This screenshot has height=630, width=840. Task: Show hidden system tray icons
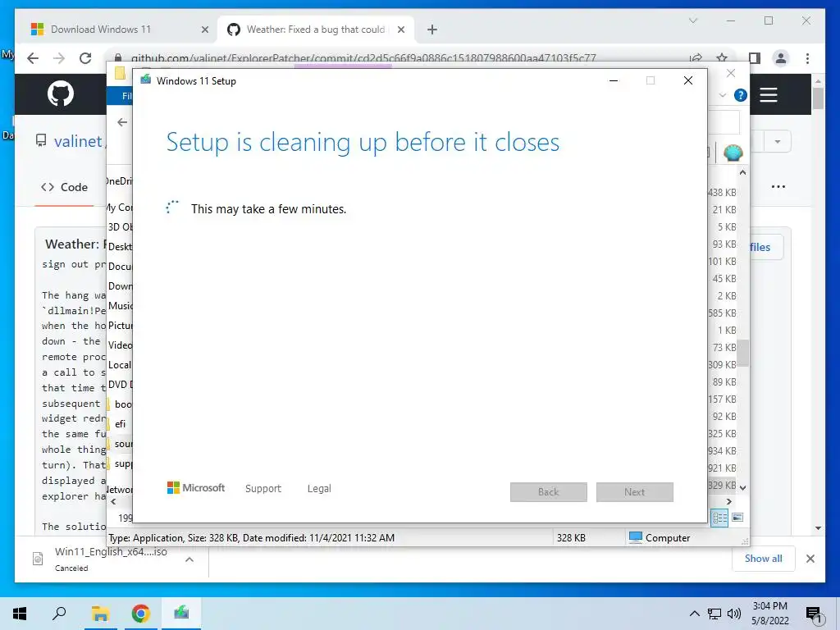pyautogui.click(x=694, y=614)
